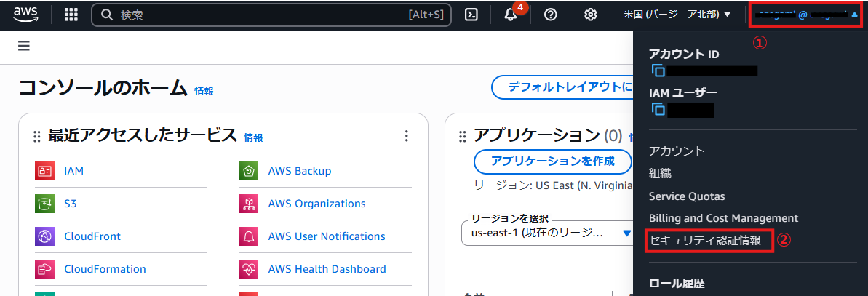Expand the region selector 米国 (バージニア北部)

677,15
